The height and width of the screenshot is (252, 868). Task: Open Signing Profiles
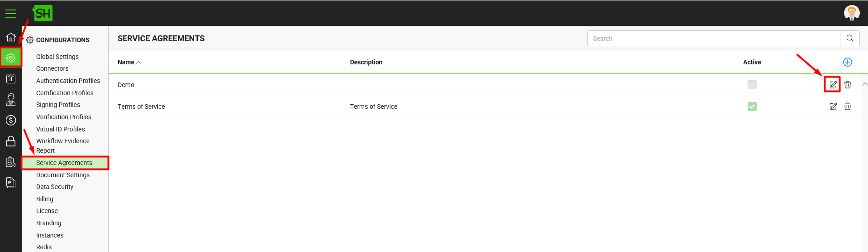58,105
